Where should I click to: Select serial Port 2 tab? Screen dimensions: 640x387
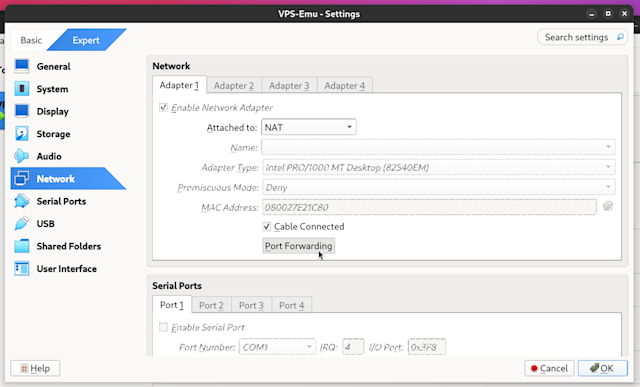[211, 305]
